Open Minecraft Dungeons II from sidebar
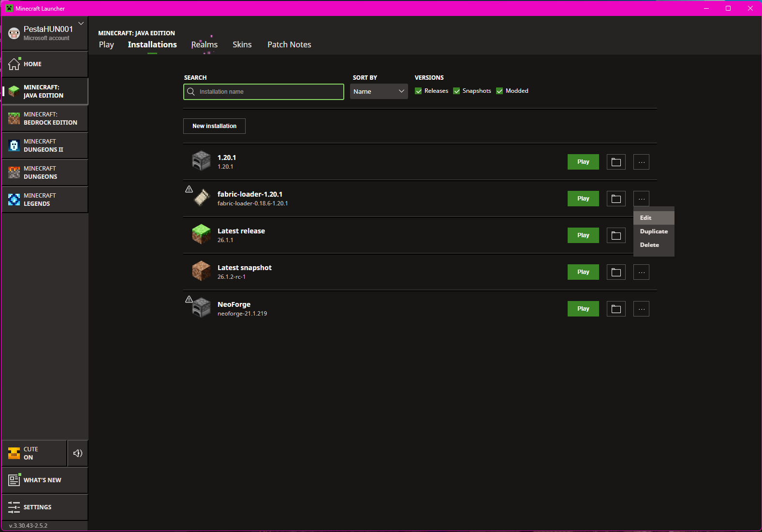The width and height of the screenshot is (762, 532). (44, 145)
